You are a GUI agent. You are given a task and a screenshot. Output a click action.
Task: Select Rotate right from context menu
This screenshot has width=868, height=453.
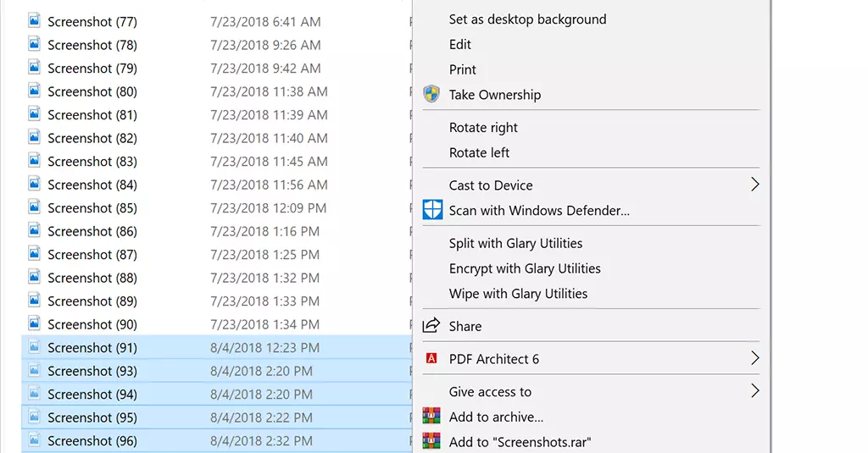click(x=483, y=128)
